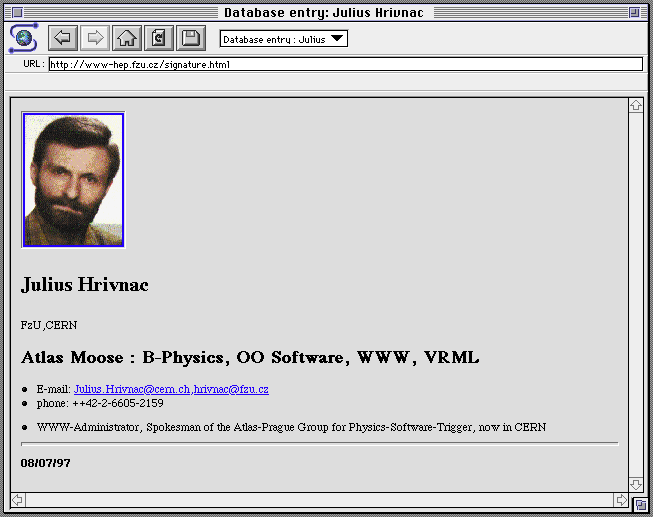Click the globe browser logo icon
Viewport: 653px width, 517px height.
pos(24,38)
